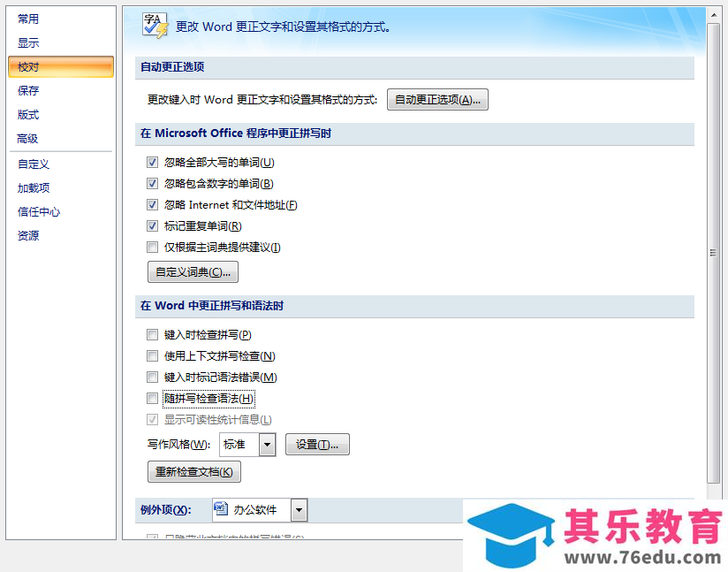
Task: Open the 例外项 document dropdown arrow
Action: click(x=299, y=510)
